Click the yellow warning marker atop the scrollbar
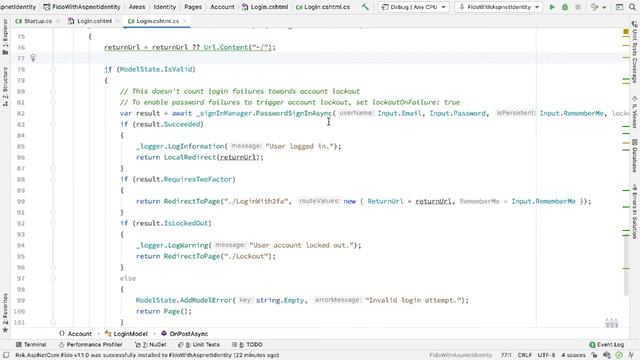640x360 pixels. click(x=626, y=31)
